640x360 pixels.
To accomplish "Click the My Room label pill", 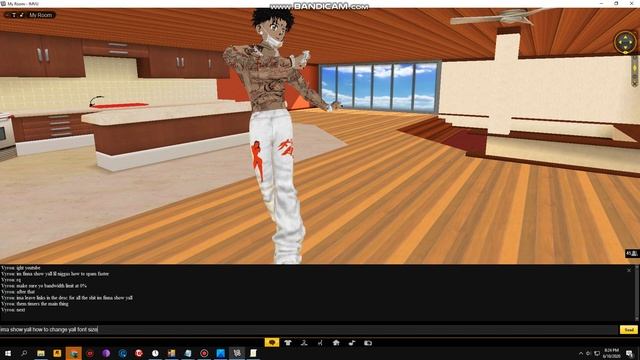I will 40,15.
